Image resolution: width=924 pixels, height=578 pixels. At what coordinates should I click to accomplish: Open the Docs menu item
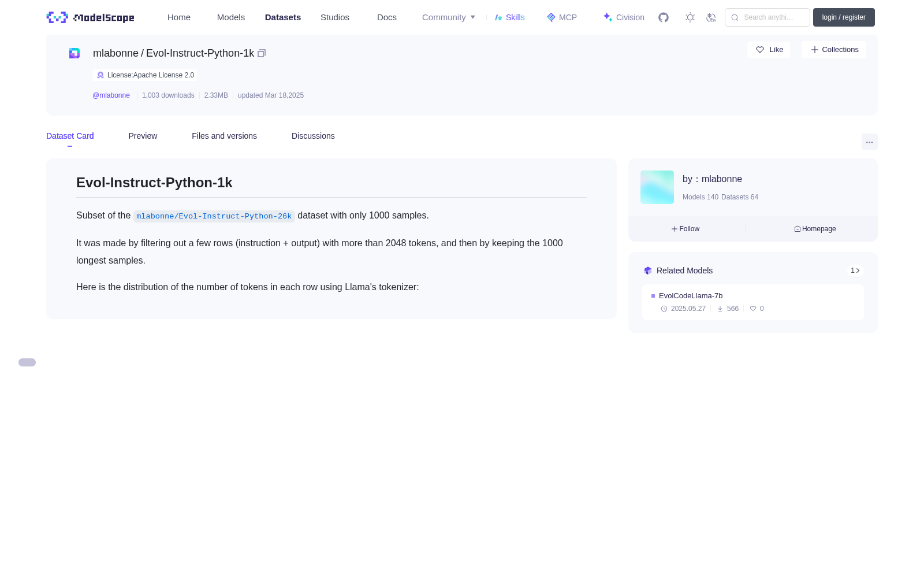387,17
